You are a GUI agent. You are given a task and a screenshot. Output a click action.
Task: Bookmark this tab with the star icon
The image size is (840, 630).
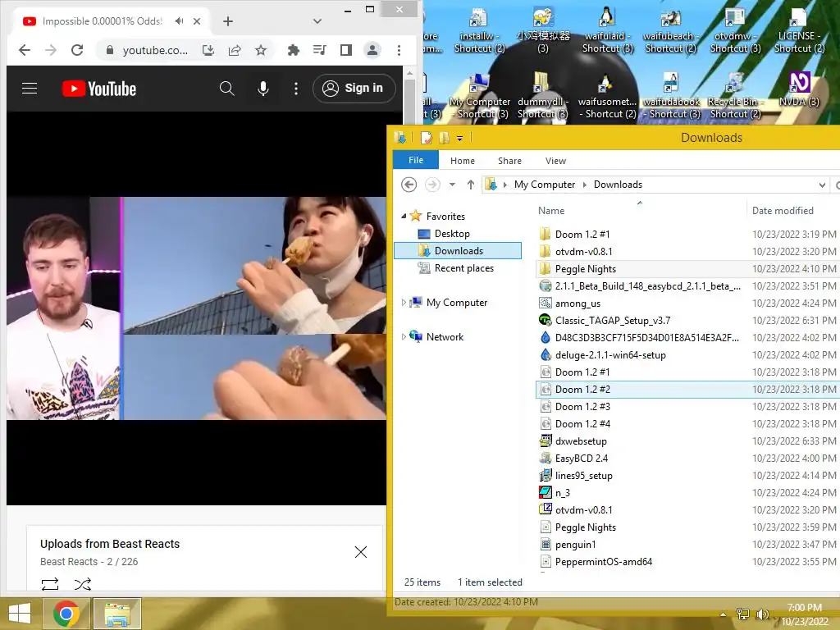pyautogui.click(x=261, y=50)
